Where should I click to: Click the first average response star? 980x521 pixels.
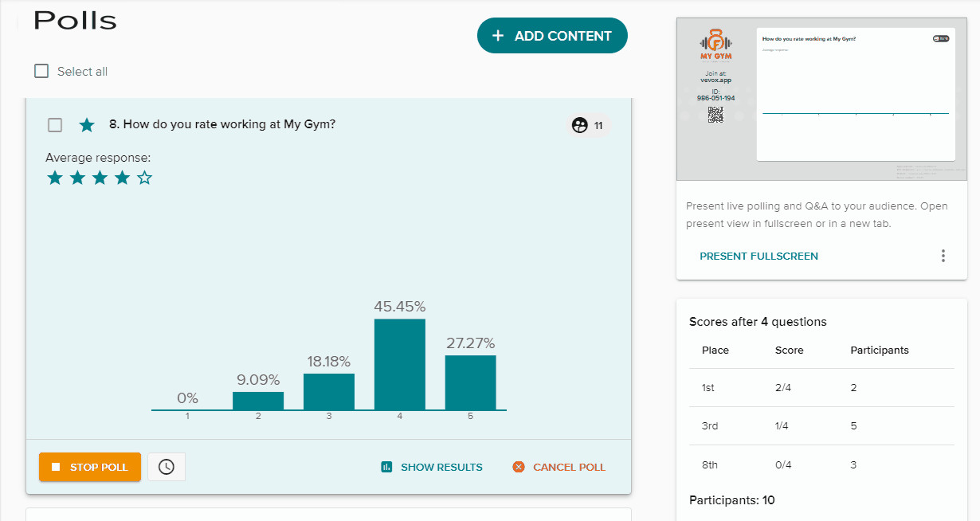point(55,178)
